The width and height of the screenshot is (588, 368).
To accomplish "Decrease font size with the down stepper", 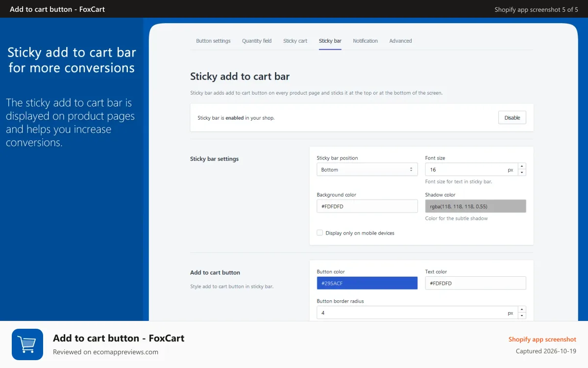I will pyautogui.click(x=522, y=173).
